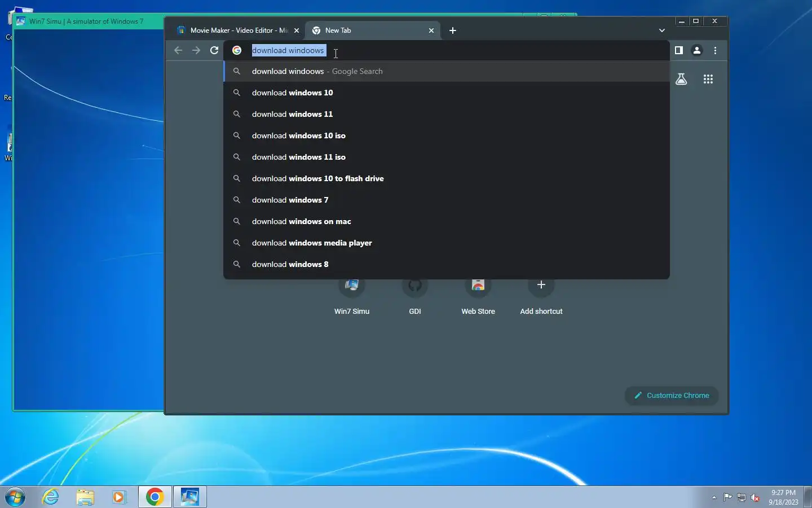
Task: Click the Chrome taskbar icon
Action: [x=155, y=497]
